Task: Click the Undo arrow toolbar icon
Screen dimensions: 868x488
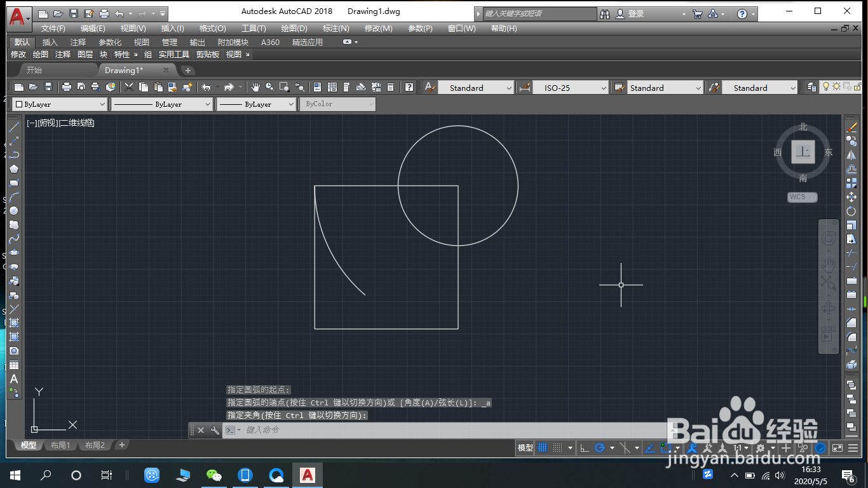Action: coord(207,87)
